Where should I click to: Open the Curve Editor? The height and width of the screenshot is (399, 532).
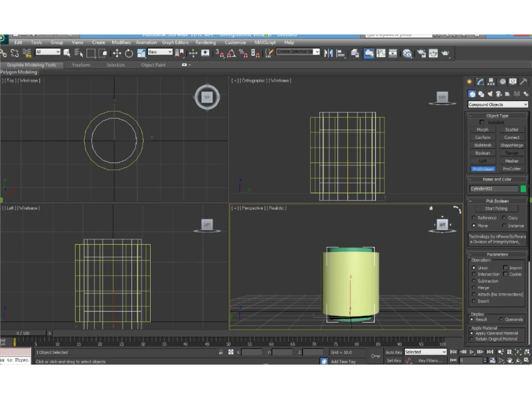coord(381,53)
